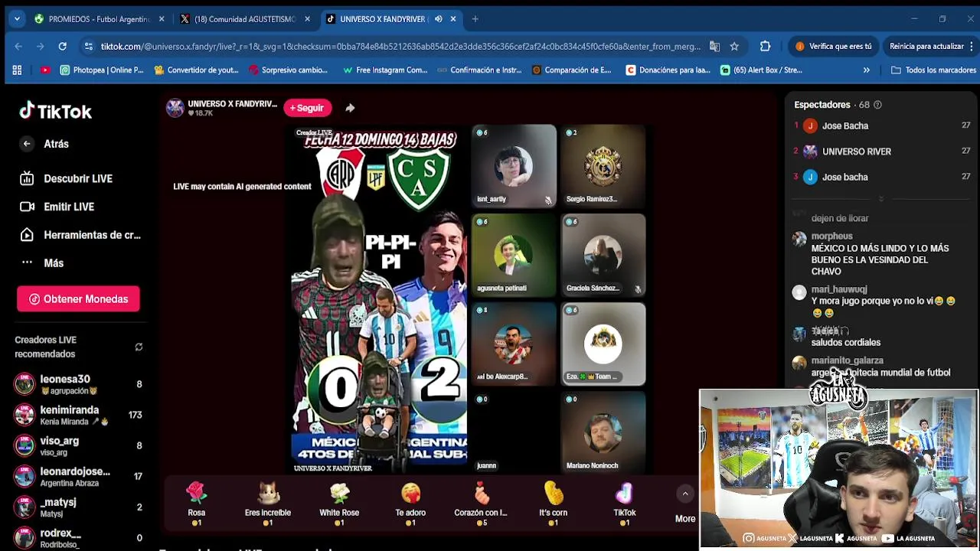Send Te adoro gift
980x551 pixels.
(x=410, y=504)
